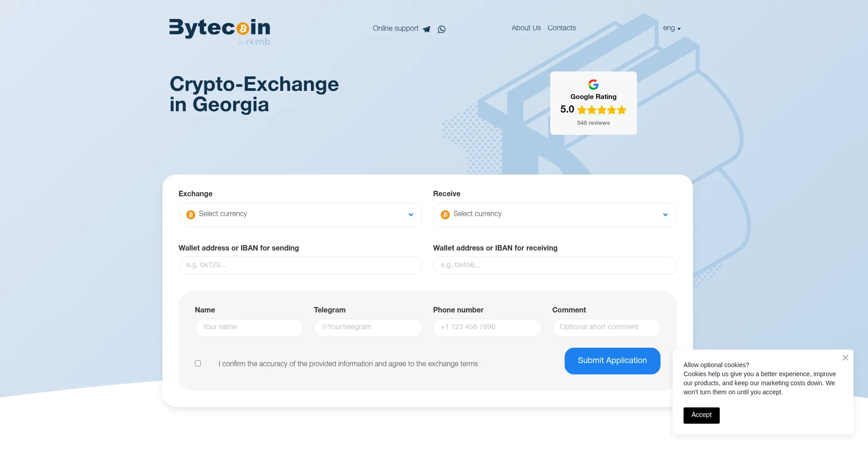
Task: Click the sending wallet address field
Action: (x=300, y=265)
